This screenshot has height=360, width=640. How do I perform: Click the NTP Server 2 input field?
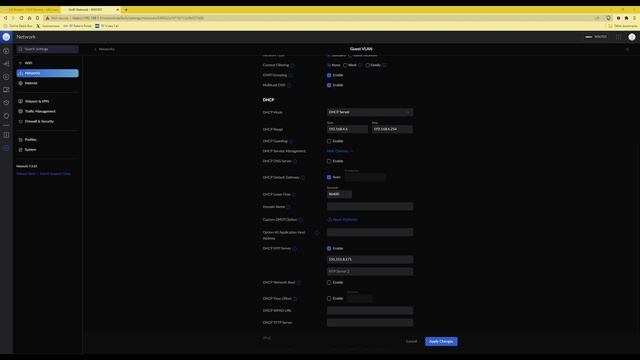[370, 271]
